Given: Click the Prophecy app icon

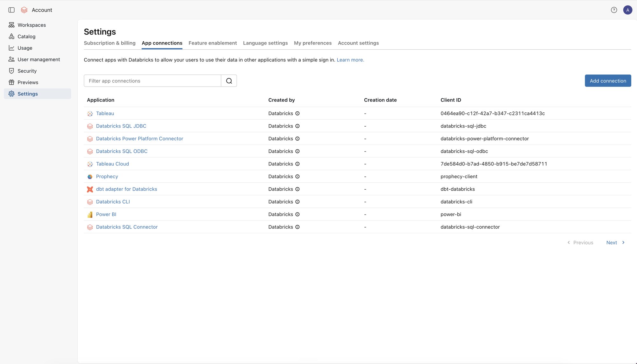Looking at the screenshot, I should pyautogui.click(x=90, y=177).
